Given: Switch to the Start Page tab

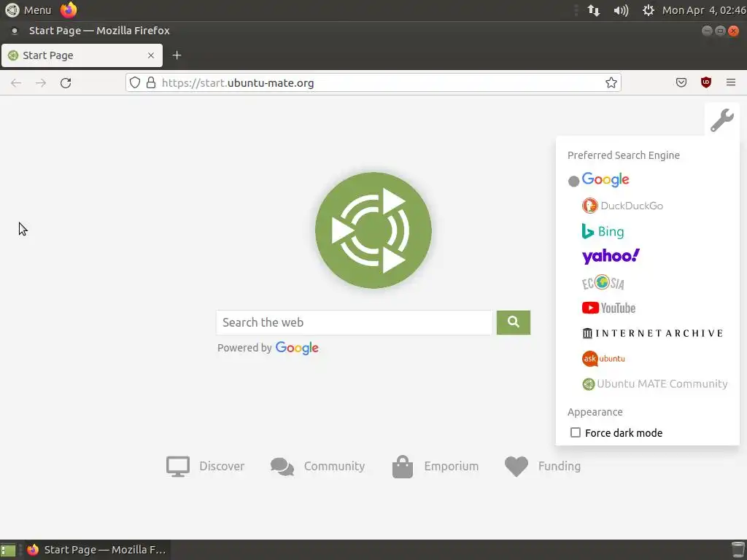Looking at the screenshot, I should click(x=82, y=55).
